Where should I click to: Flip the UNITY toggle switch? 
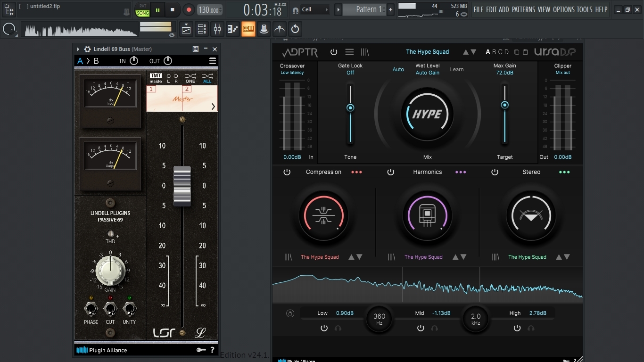coord(129,309)
